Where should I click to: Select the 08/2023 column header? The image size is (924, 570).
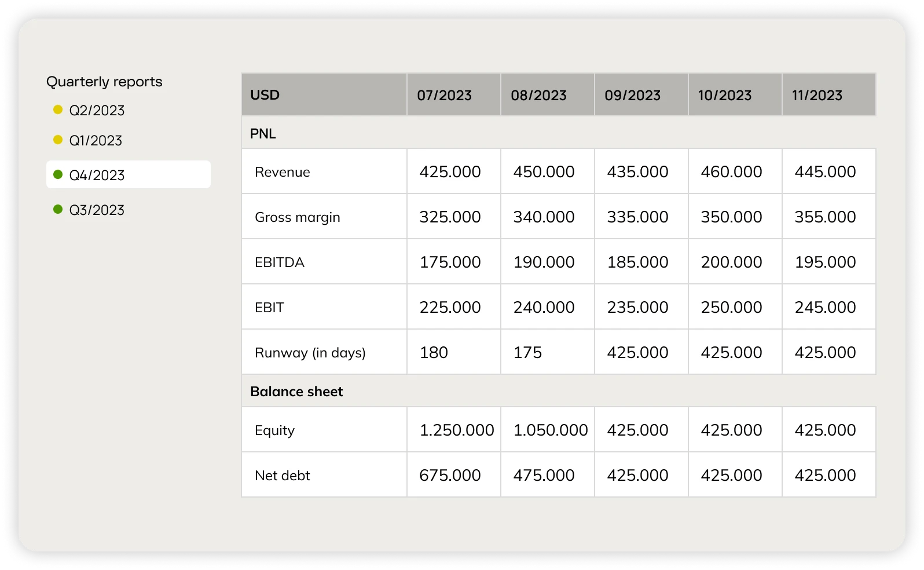click(x=538, y=96)
